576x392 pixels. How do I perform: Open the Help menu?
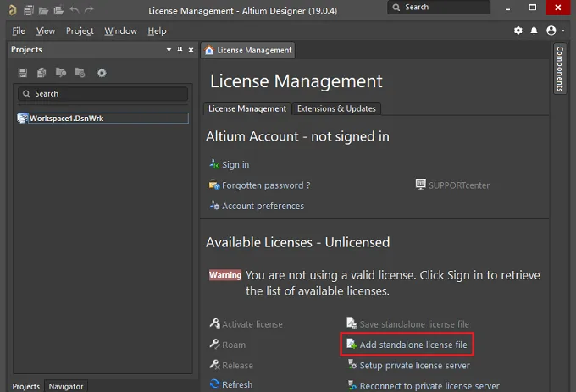point(157,30)
